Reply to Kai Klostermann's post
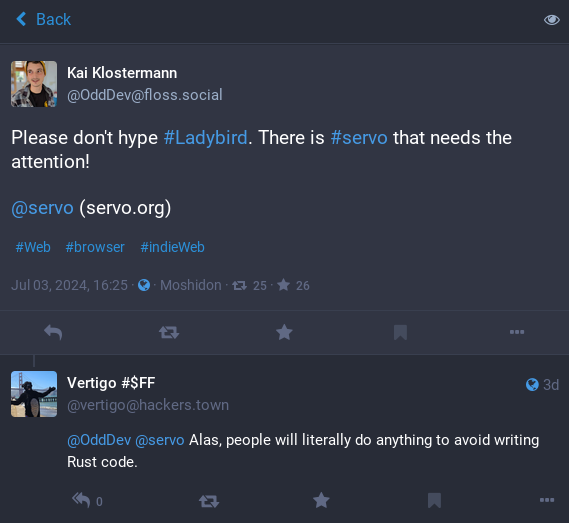 (53, 332)
